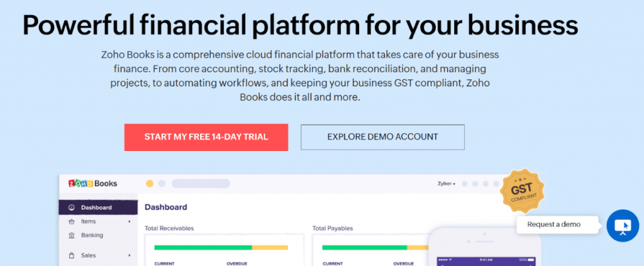644x266 pixels.
Task: Click the Sales shopping bag icon
Action: coord(72,256)
